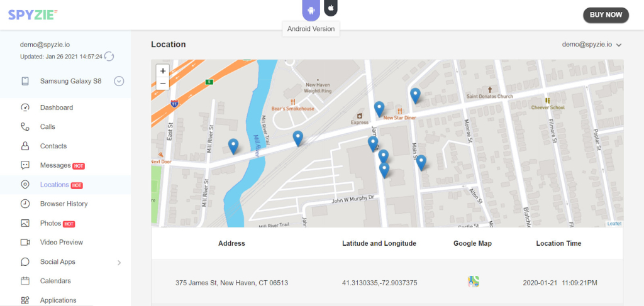Click the Android Version tooltip label
The height and width of the screenshot is (306, 644).
pyautogui.click(x=311, y=29)
